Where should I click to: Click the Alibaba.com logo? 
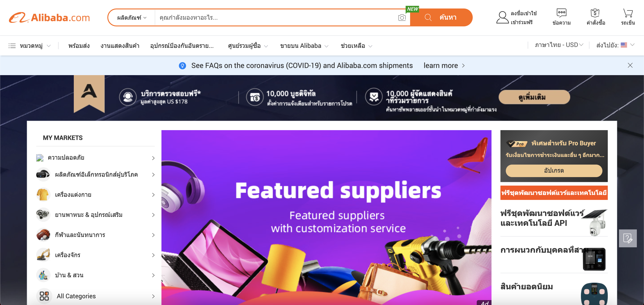[49, 17]
